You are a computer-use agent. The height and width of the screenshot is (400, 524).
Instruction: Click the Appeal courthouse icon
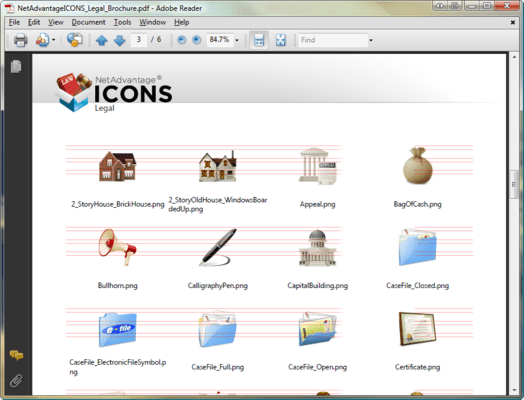pyautogui.click(x=318, y=166)
